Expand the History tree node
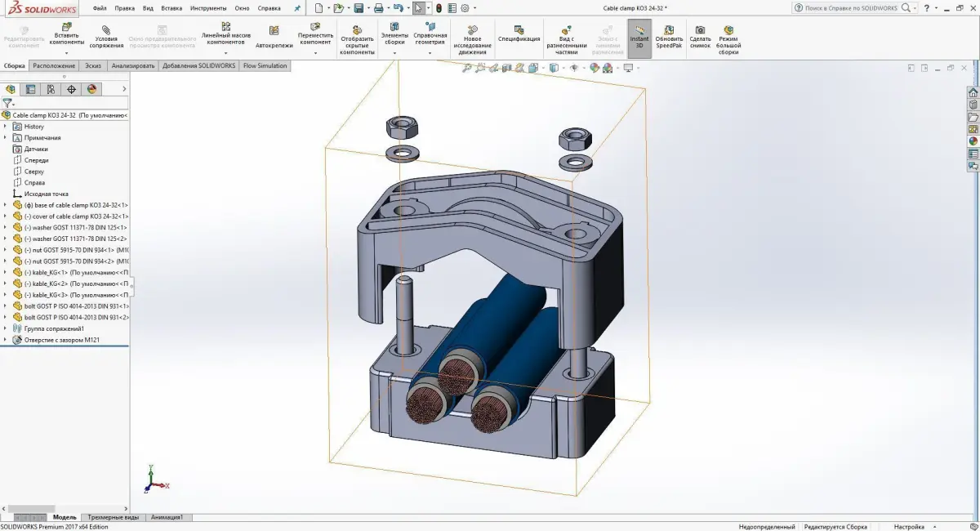Image resolution: width=980 pixels, height=531 pixels. point(5,127)
